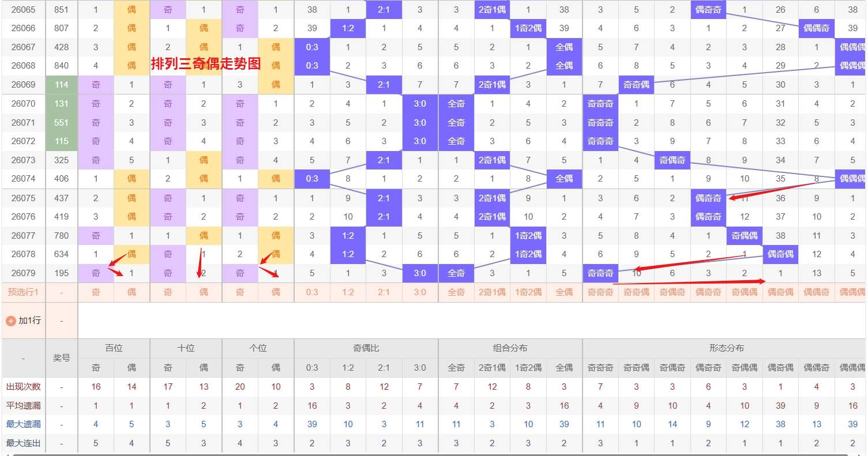Click draw number 195
This screenshot has height=456, width=868.
click(x=62, y=273)
